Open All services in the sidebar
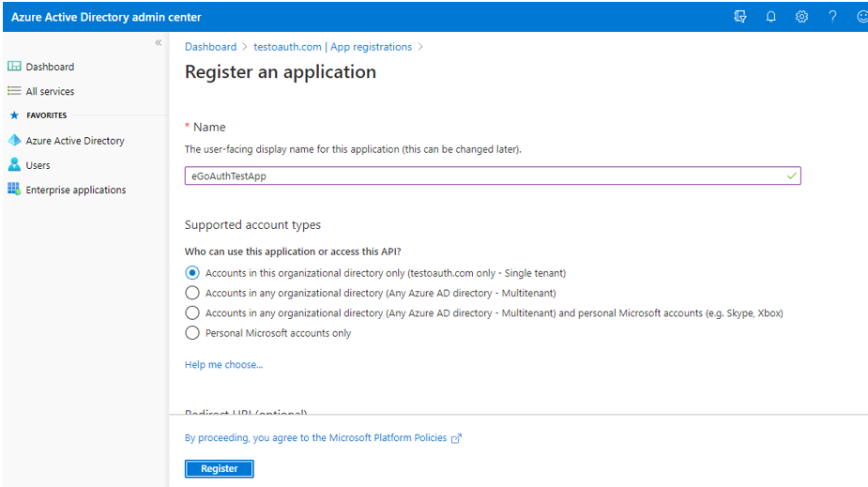 pyautogui.click(x=50, y=91)
